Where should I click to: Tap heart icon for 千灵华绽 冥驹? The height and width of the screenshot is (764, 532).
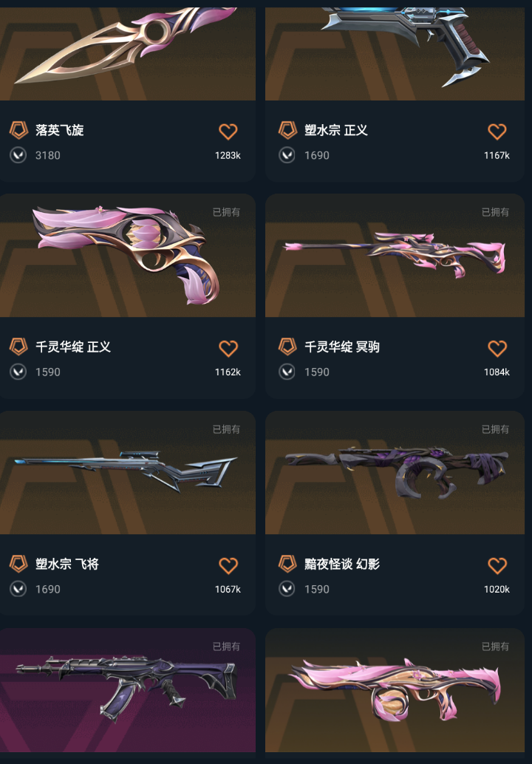[x=497, y=348]
